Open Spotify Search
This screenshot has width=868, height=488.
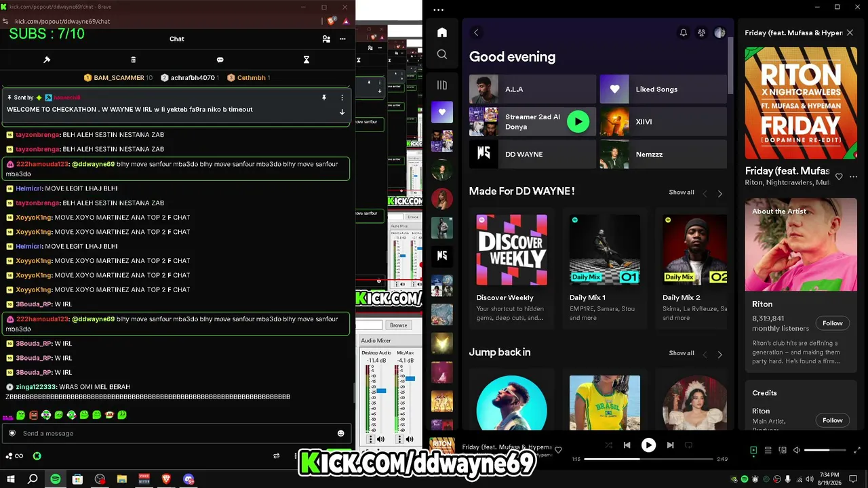click(442, 54)
